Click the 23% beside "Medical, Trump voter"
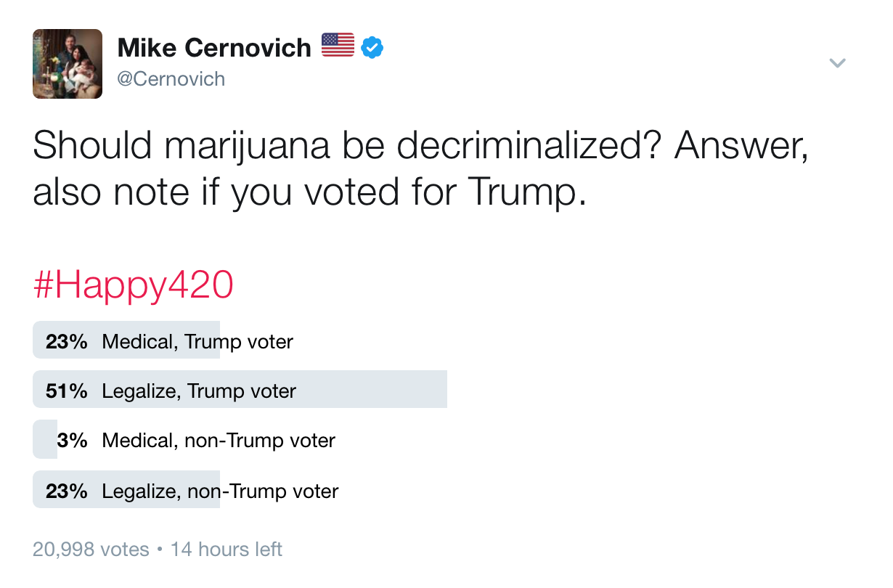The width and height of the screenshot is (893, 588). click(66, 341)
